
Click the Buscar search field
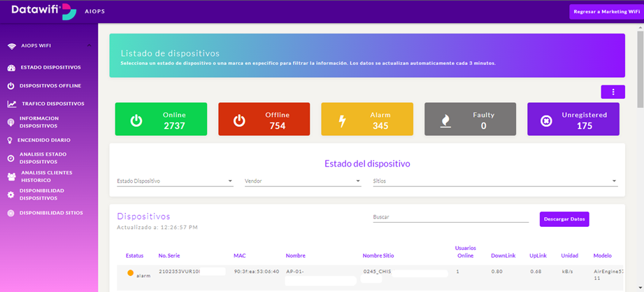tap(450, 217)
